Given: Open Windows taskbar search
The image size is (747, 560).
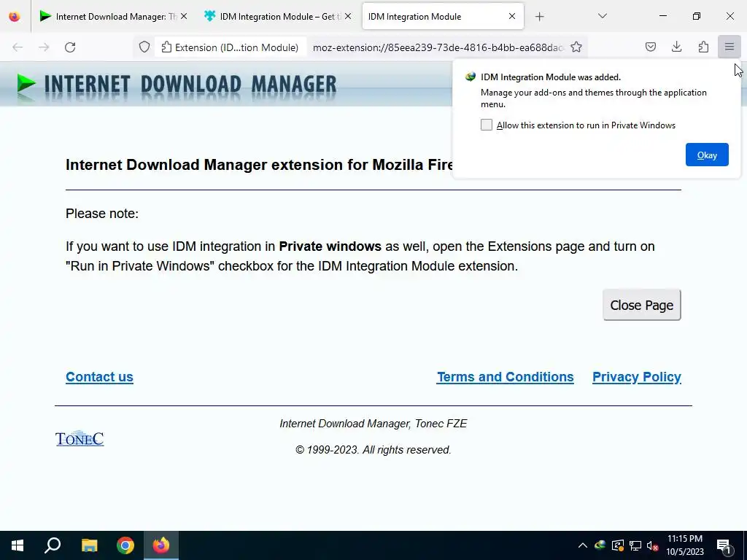Looking at the screenshot, I should pos(53,545).
